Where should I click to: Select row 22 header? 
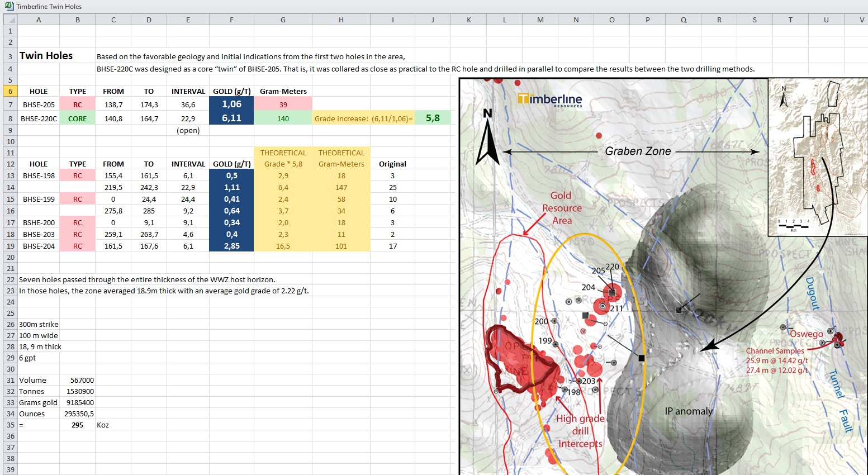point(10,279)
